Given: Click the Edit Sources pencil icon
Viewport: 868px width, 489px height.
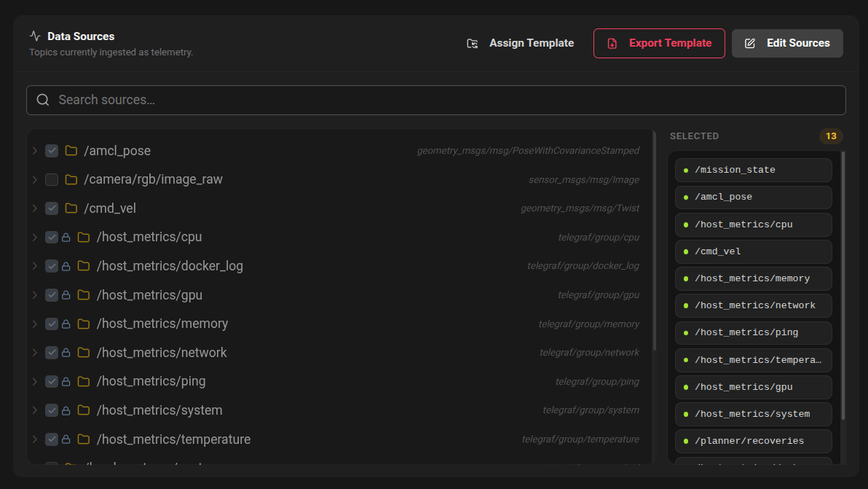Looking at the screenshot, I should pyautogui.click(x=750, y=43).
